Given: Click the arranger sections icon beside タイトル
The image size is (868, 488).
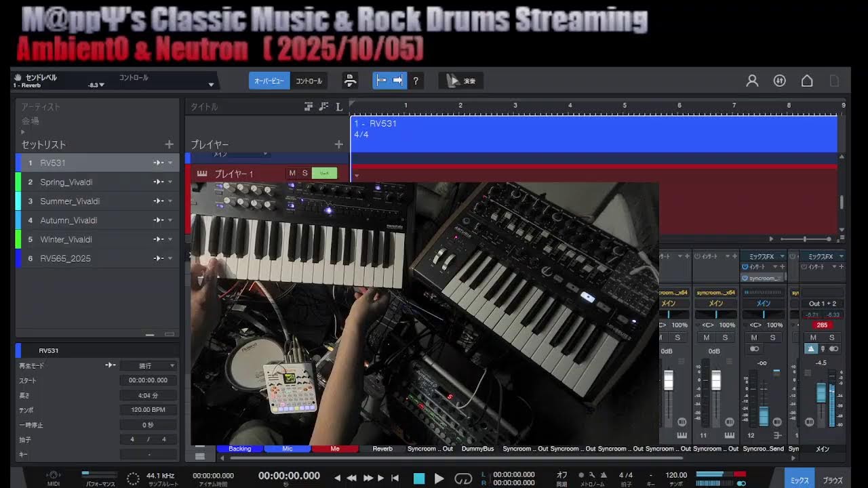Looking at the screenshot, I should tap(309, 106).
